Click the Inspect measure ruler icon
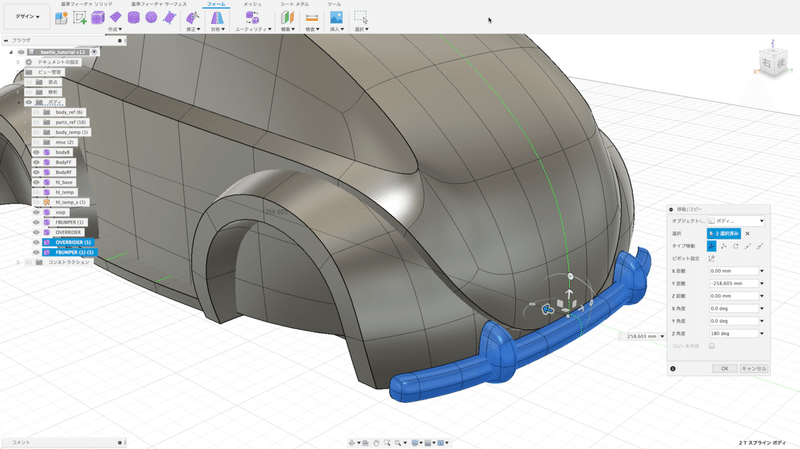This screenshot has height=449, width=800. click(x=312, y=18)
